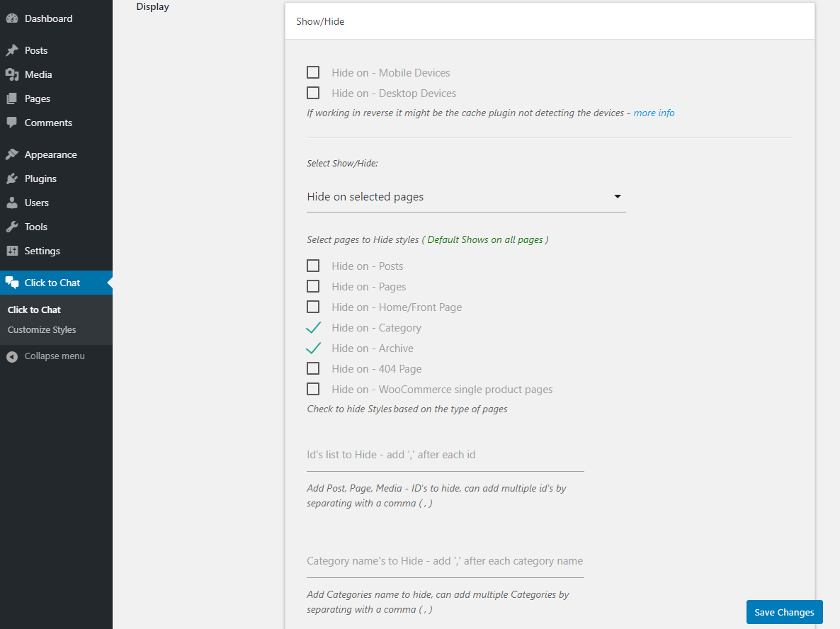Click the Pages stacked-sheets icon

pos(12,98)
